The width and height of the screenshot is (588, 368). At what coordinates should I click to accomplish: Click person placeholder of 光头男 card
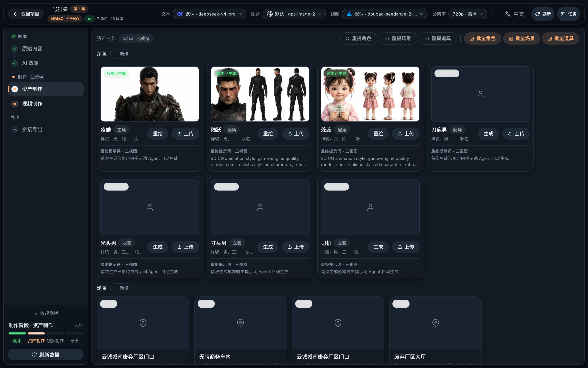coord(150,207)
